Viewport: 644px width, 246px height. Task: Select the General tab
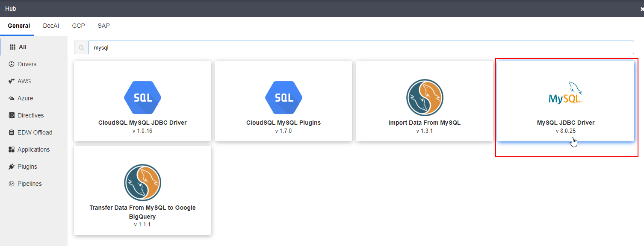click(x=19, y=26)
